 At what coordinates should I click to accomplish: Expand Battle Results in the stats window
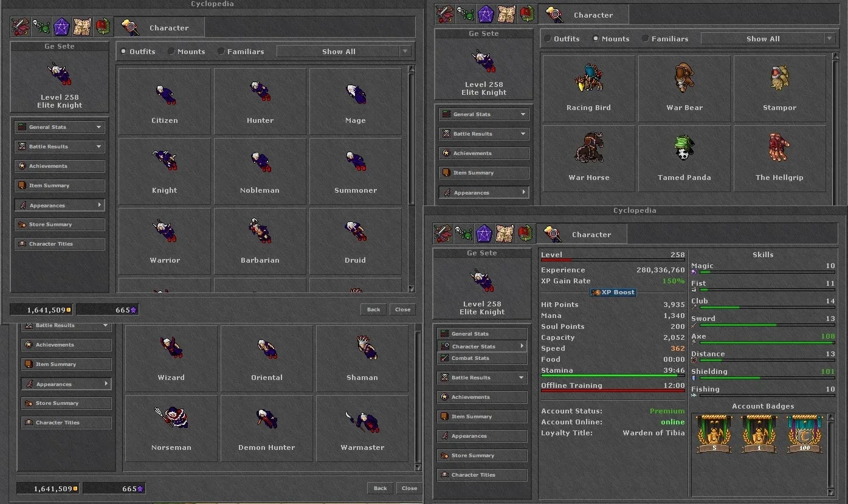(x=482, y=378)
